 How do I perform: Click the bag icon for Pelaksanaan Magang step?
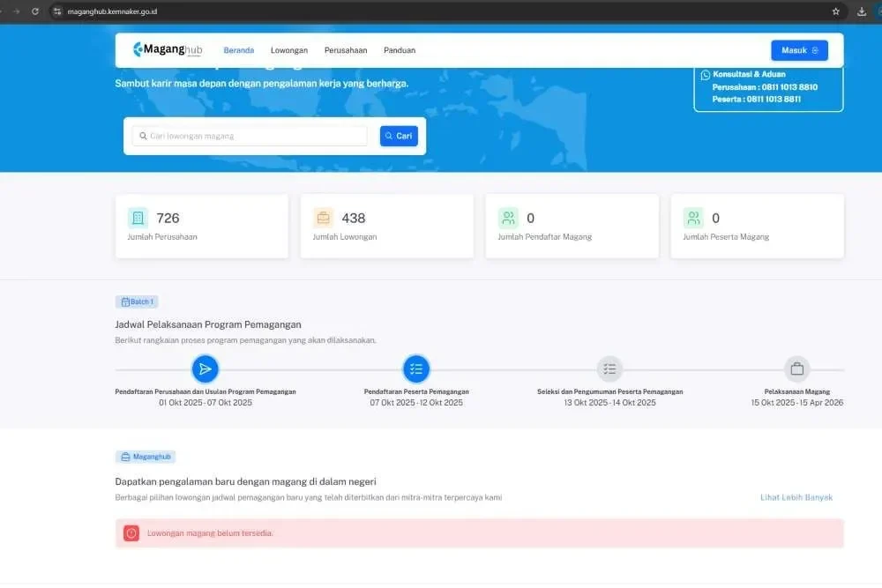coord(797,368)
